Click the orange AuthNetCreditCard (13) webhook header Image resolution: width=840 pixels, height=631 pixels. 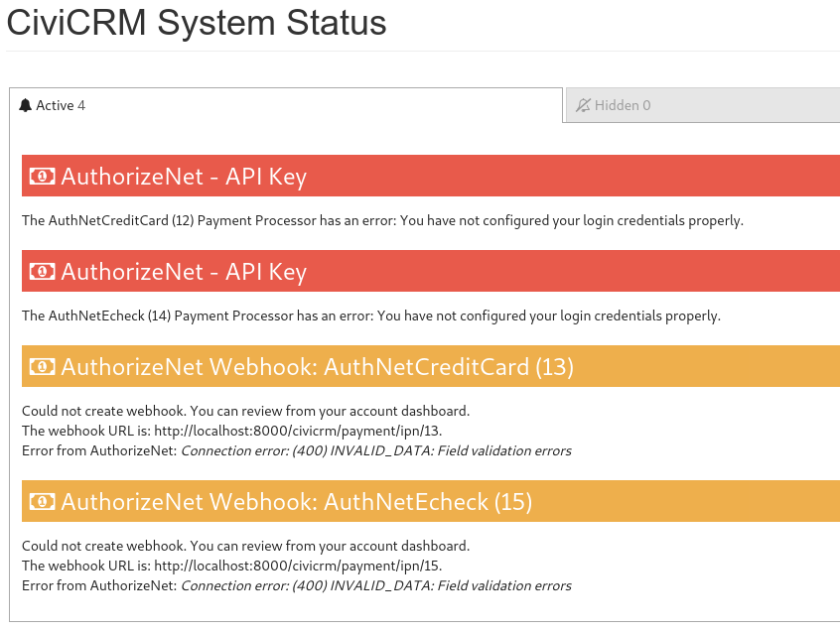tap(431, 366)
